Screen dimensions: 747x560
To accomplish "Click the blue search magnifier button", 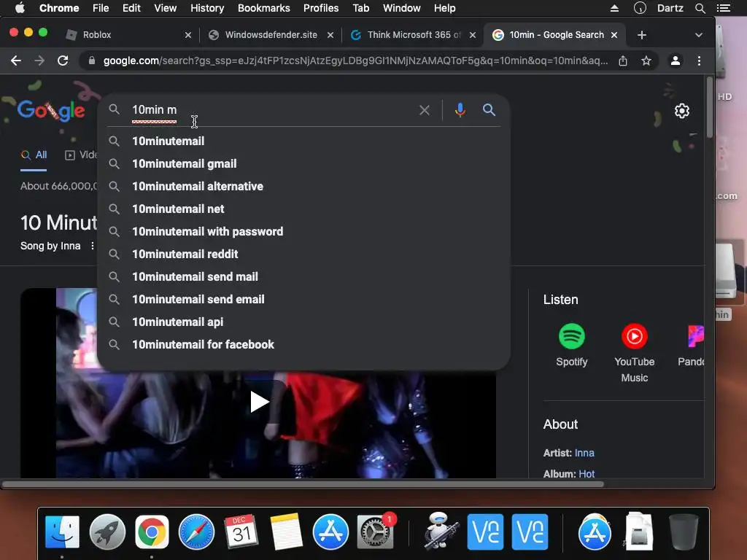I will pos(489,110).
